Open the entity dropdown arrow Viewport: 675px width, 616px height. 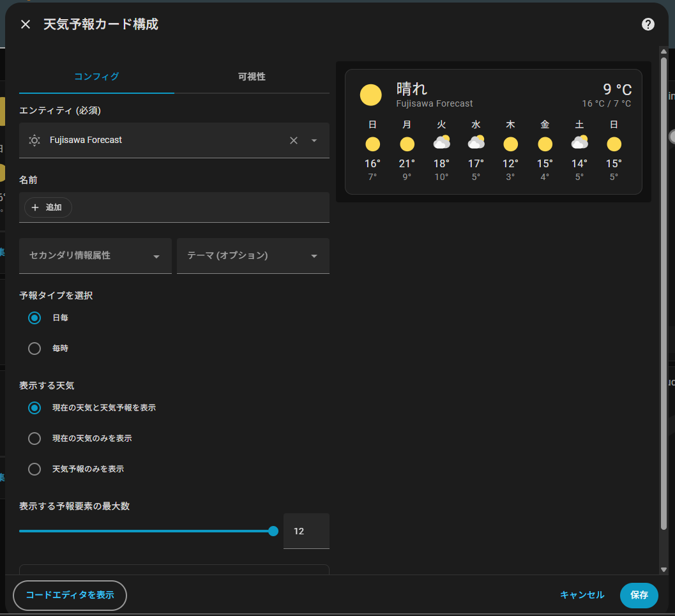point(314,140)
